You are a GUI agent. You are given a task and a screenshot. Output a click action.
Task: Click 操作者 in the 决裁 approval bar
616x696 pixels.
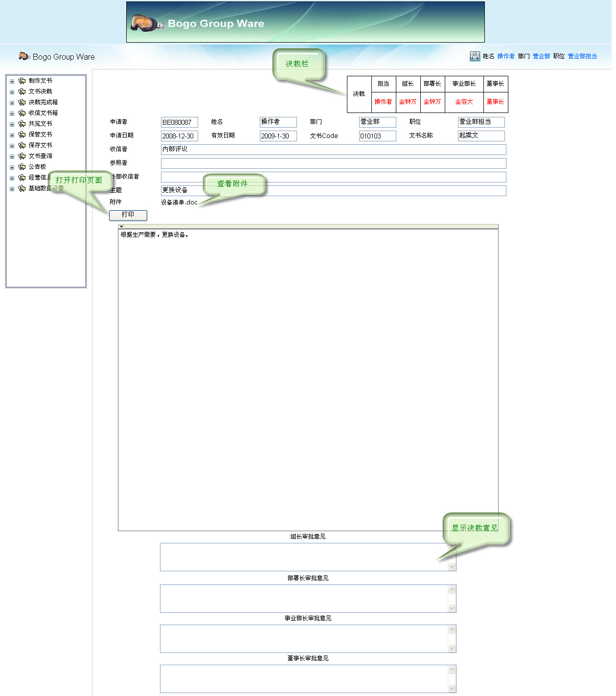point(383,102)
